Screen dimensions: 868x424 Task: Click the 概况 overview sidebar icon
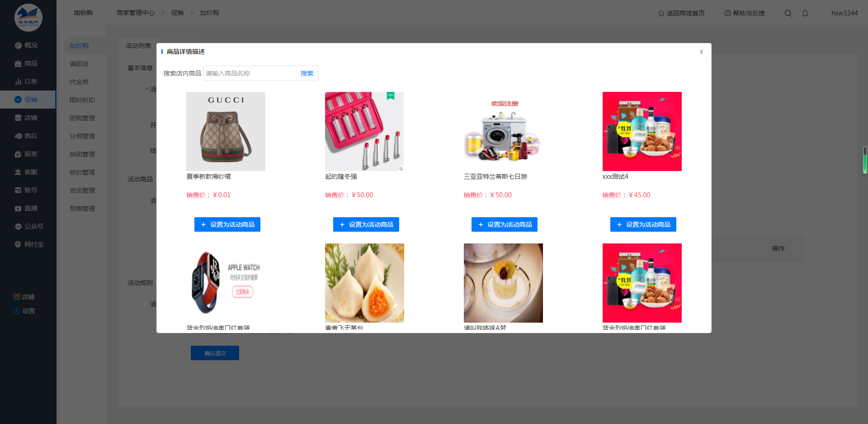pos(18,45)
